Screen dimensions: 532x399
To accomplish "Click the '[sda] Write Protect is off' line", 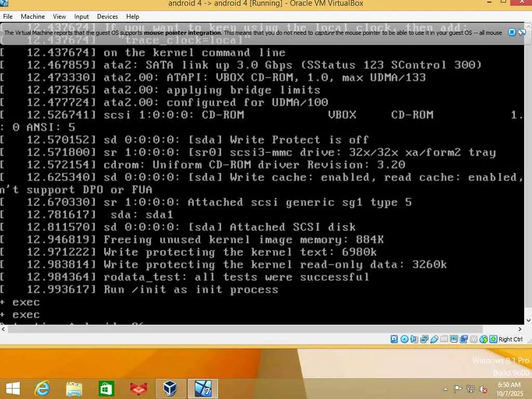I will (236, 139).
